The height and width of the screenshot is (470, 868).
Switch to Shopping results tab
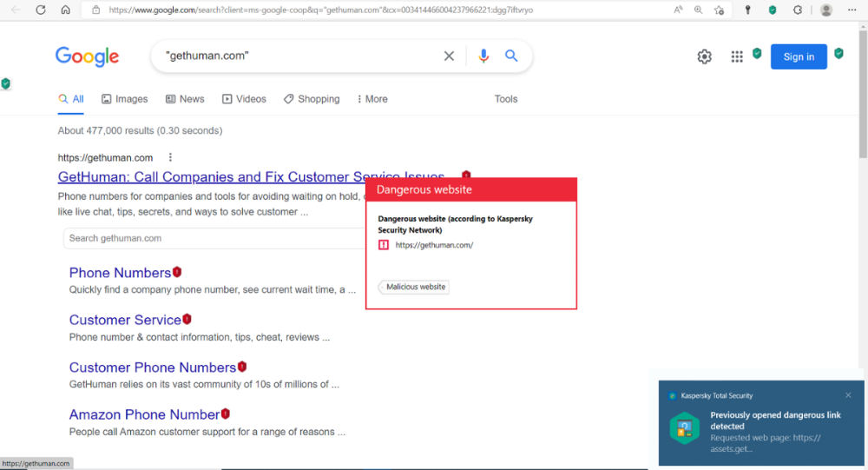click(312, 99)
